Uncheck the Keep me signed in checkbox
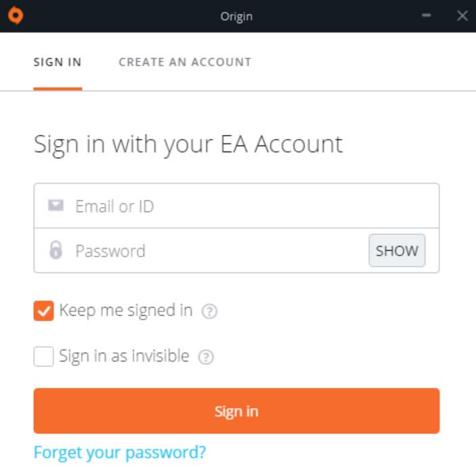This screenshot has height=470, width=476. (x=44, y=311)
